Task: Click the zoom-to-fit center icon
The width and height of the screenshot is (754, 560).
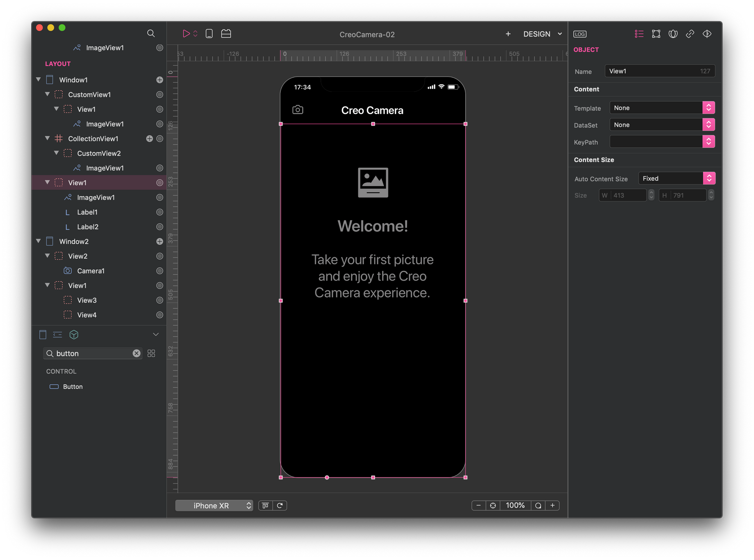Action: (493, 505)
